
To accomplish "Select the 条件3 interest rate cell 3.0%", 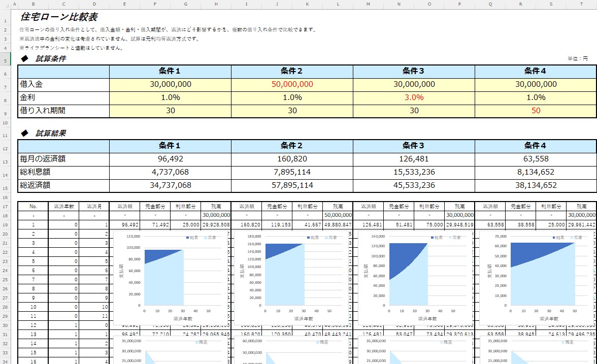I will click(x=414, y=97).
